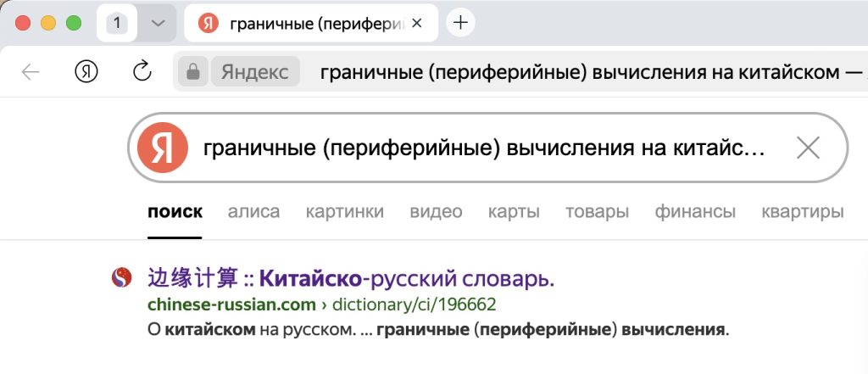Open the tab group counter showing 1
This screenshot has width=868, height=374.
coord(117,23)
